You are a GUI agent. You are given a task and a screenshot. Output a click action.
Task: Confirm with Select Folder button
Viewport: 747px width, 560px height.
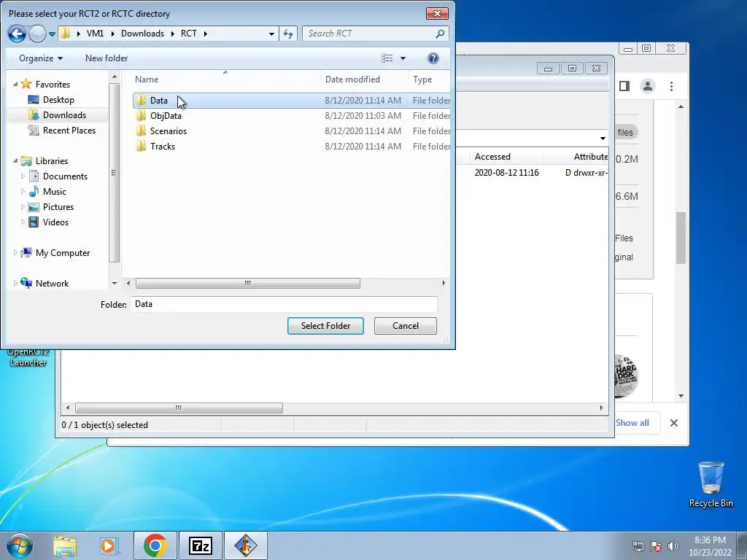click(325, 326)
